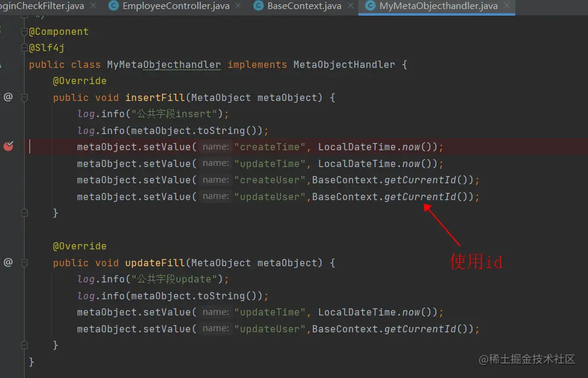Click the @Component annotation
588x378 pixels.
(x=59, y=31)
